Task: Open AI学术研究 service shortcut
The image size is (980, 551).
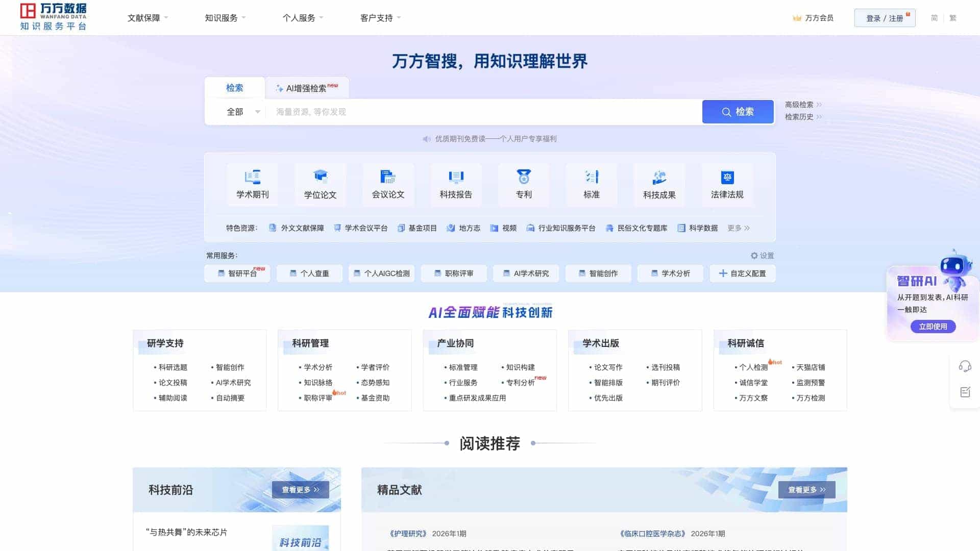Action: 526,273
